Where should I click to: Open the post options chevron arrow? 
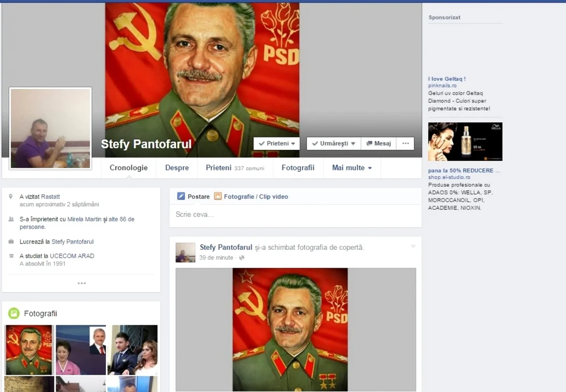pyautogui.click(x=413, y=246)
